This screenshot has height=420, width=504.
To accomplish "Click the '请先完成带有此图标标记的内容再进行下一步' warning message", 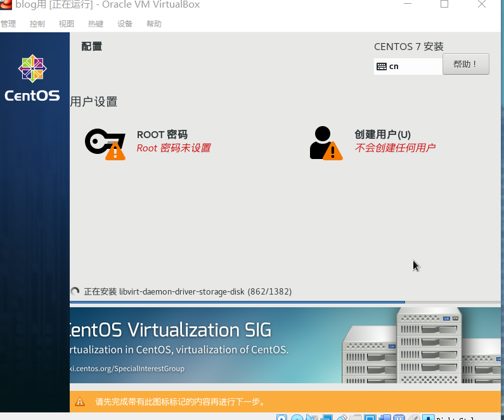I will [179, 402].
